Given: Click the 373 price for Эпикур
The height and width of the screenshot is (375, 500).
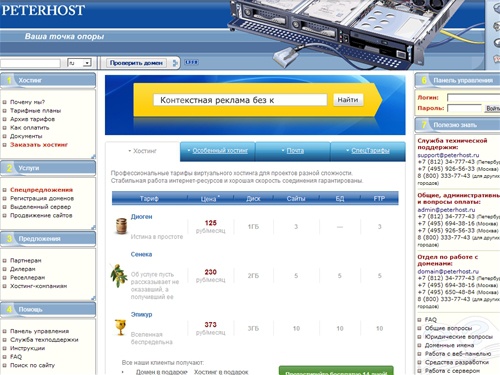Looking at the screenshot, I should coord(211,324).
